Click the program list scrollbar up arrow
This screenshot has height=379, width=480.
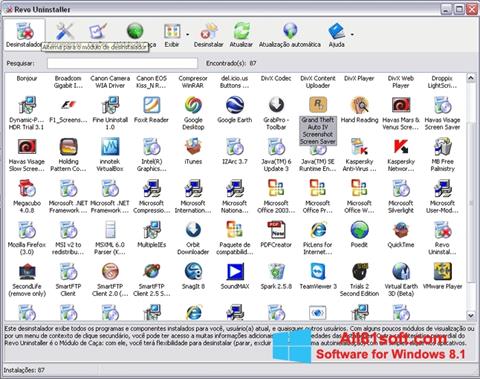tap(470, 78)
